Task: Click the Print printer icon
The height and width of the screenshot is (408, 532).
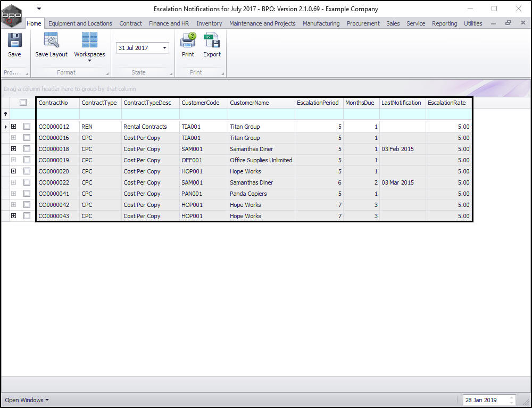Action: point(188,40)
